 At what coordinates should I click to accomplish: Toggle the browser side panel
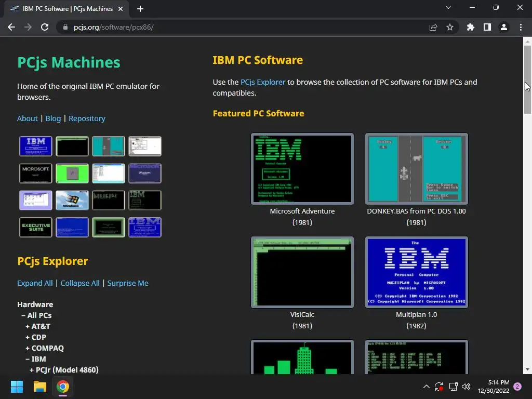(x=487, y=27)
